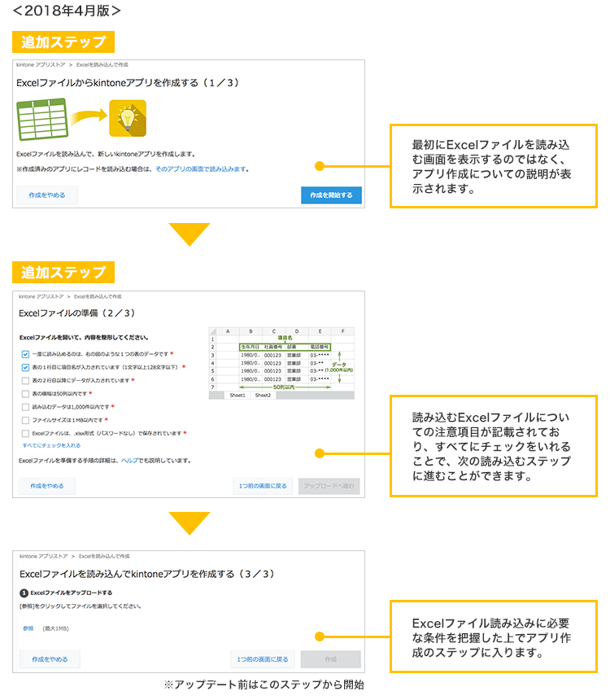Check the 50 columns or fewer checkbox
The image size is (610, 700).
click(x=25, y=393)
